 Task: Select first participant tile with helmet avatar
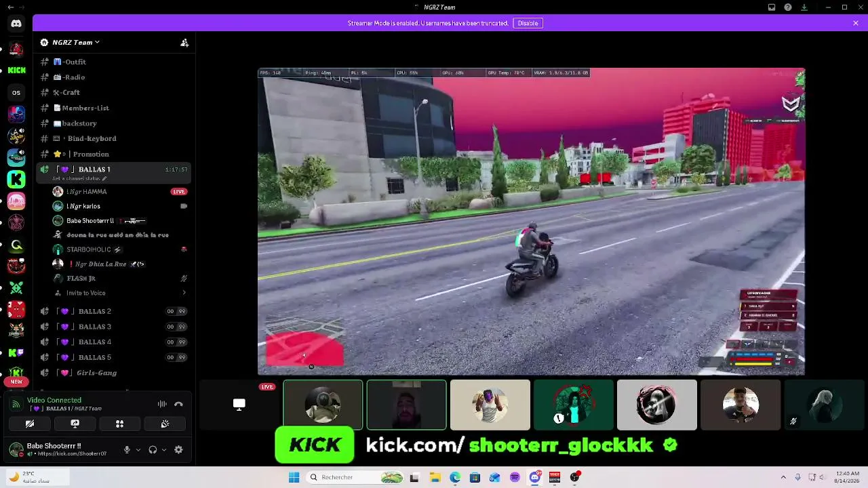pyautogui.click(x=323, y=405)
